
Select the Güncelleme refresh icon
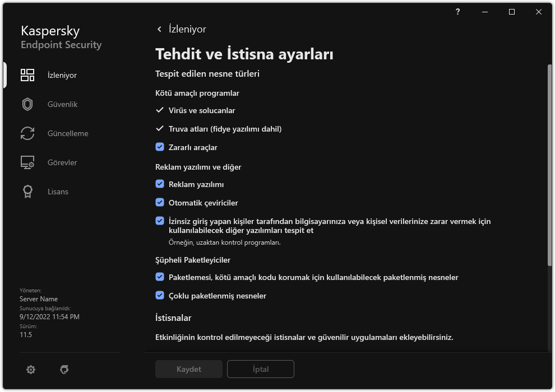click(27, 134)
